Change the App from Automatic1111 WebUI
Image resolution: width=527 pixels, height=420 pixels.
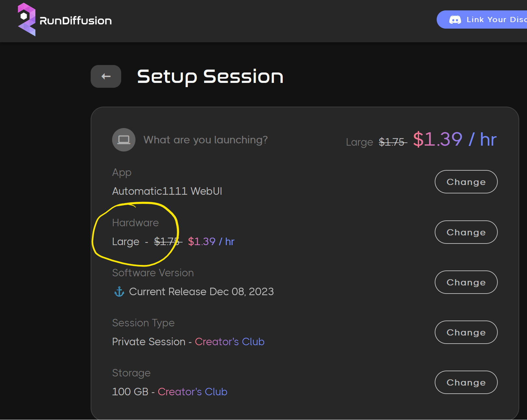point(466,182)
